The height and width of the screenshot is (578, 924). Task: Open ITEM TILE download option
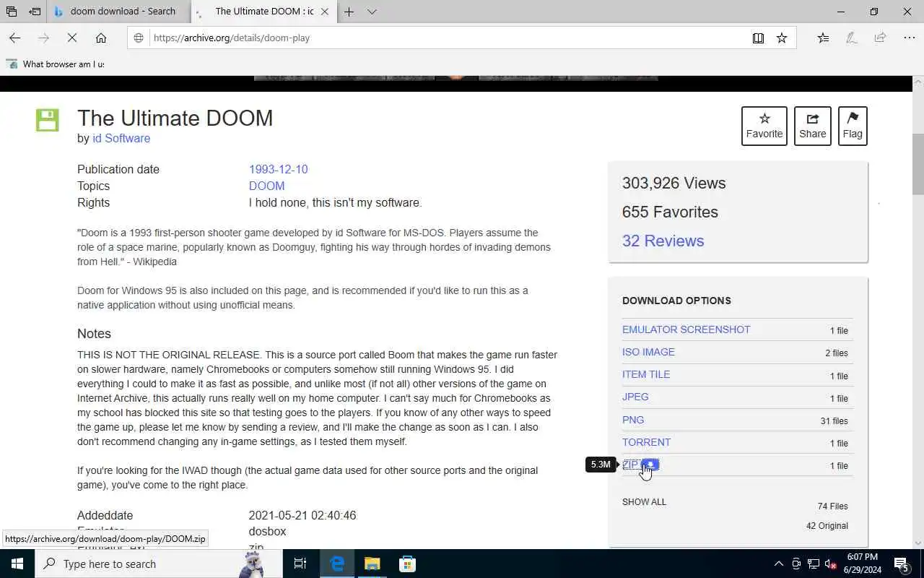pos(646,374)
